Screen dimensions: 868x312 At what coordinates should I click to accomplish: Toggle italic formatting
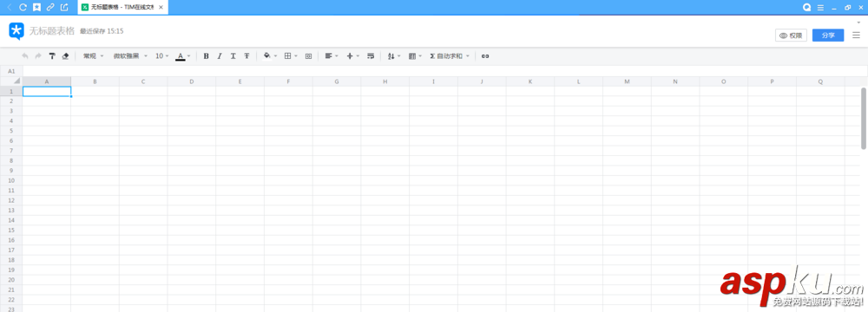tap(220, 55)
